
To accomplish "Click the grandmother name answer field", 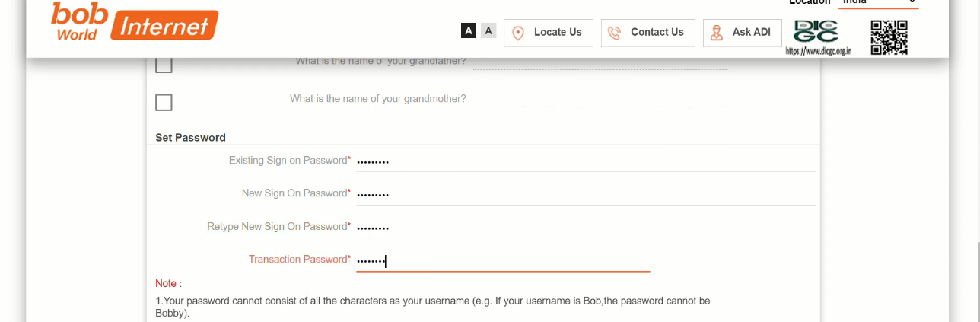I will (x=600, y=99).
